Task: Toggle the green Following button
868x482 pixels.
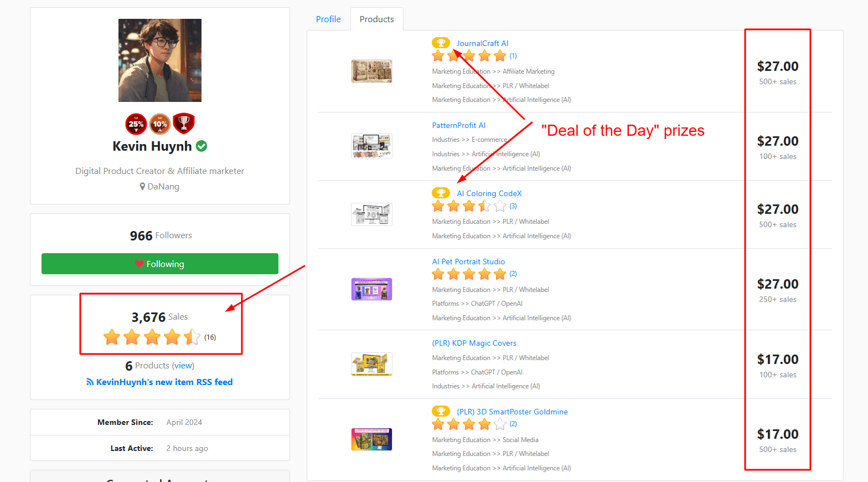Action: pyautogui.click(x=160, y=264)
